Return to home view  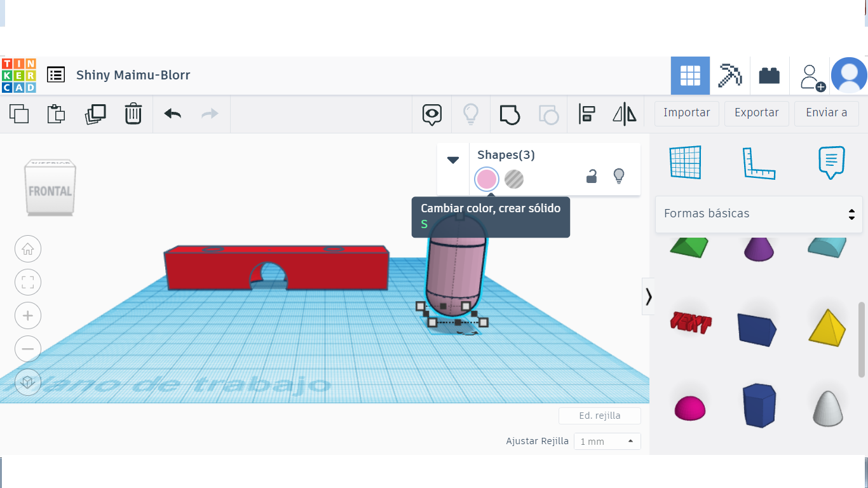[x=28, y=249]
